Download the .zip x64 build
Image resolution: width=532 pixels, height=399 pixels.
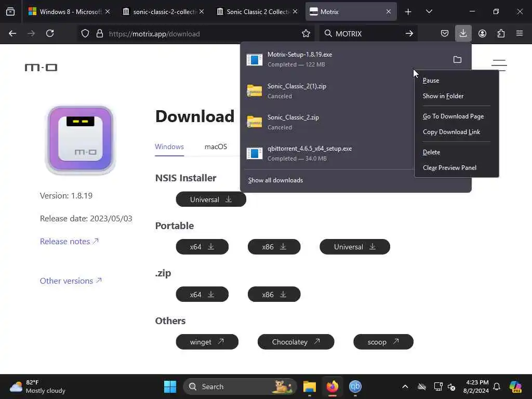point(202,295)
